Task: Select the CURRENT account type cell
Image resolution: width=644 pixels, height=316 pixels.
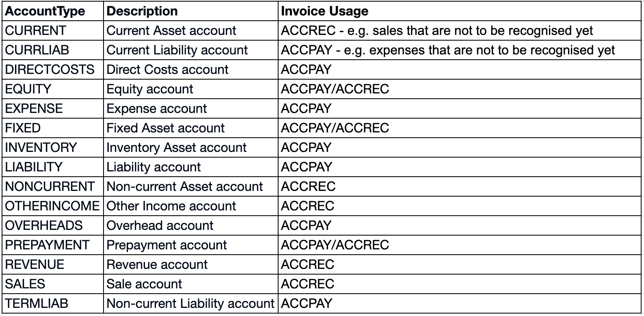Action: 36,30
